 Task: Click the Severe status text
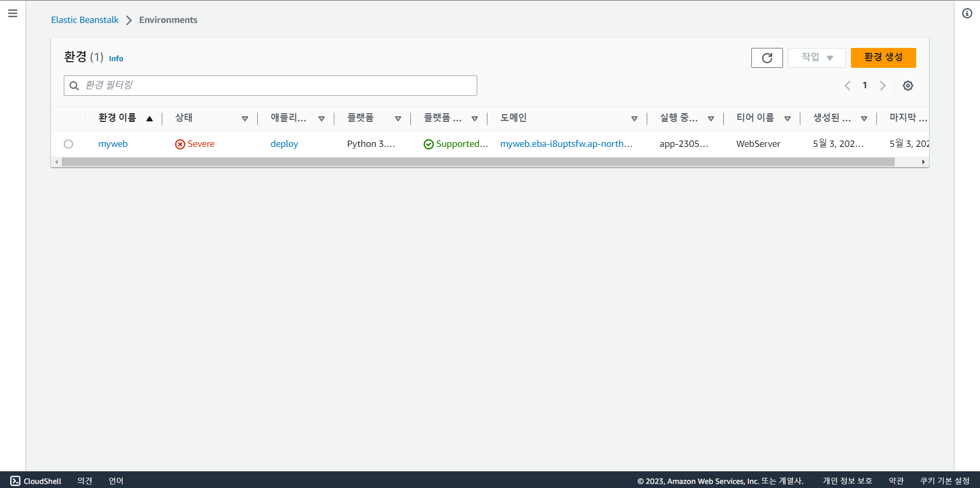[201, 144]
